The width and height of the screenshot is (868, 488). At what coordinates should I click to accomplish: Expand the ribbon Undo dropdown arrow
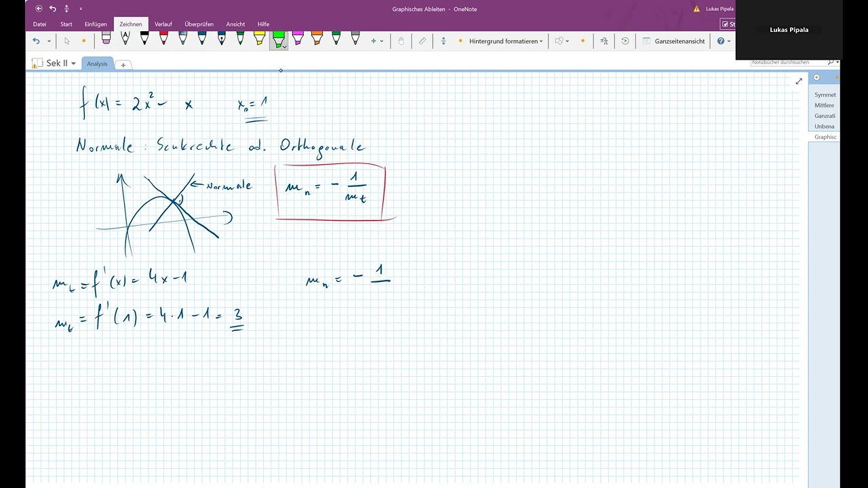[x=49, y=41]
